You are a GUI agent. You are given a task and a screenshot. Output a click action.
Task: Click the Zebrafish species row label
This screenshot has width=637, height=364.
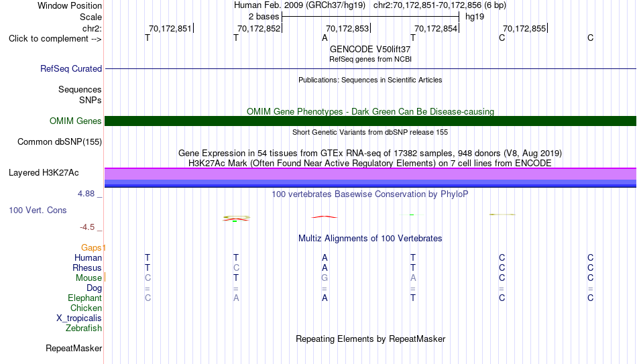click(84, 328)
